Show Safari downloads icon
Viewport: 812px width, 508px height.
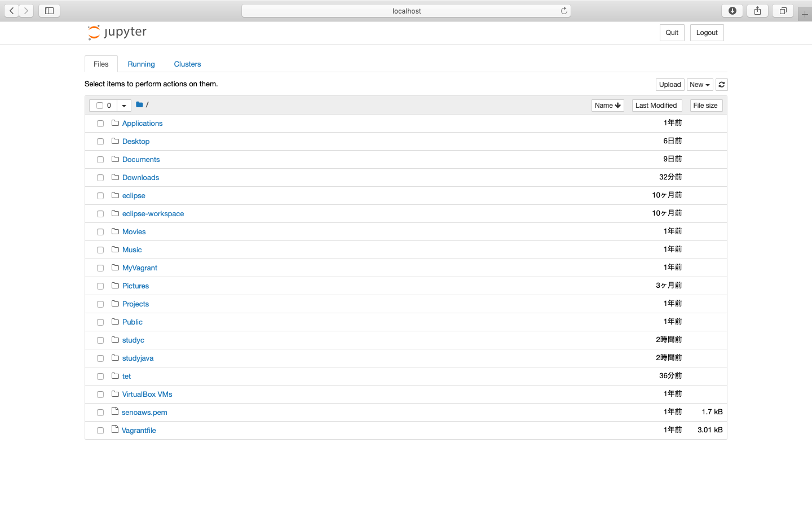click(x=732, y=11)
